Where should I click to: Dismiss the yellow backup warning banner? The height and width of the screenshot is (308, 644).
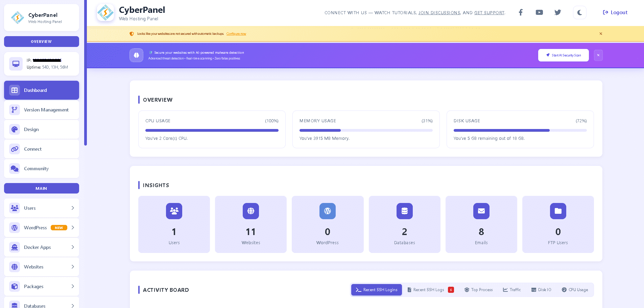click(x=601, y=34)
